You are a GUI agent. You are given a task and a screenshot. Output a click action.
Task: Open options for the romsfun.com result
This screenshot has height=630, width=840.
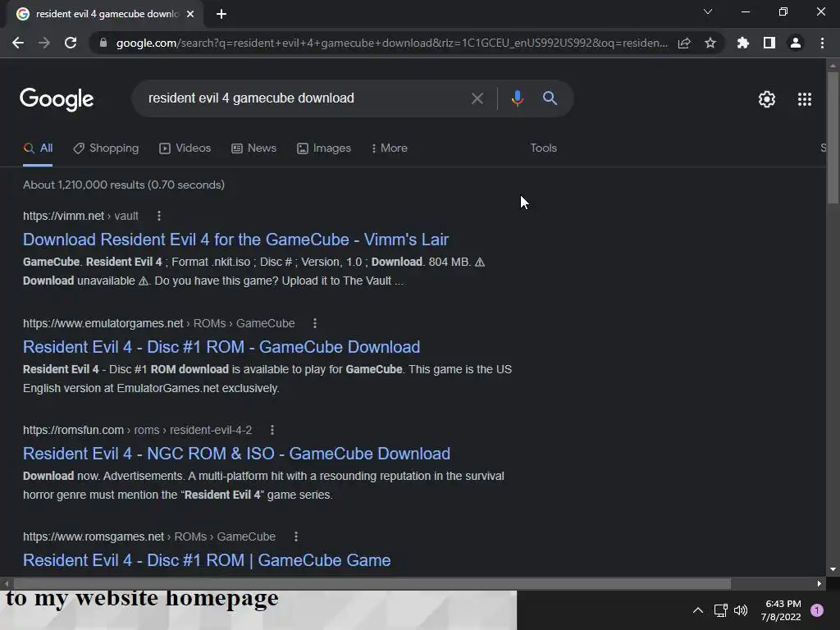272,430
